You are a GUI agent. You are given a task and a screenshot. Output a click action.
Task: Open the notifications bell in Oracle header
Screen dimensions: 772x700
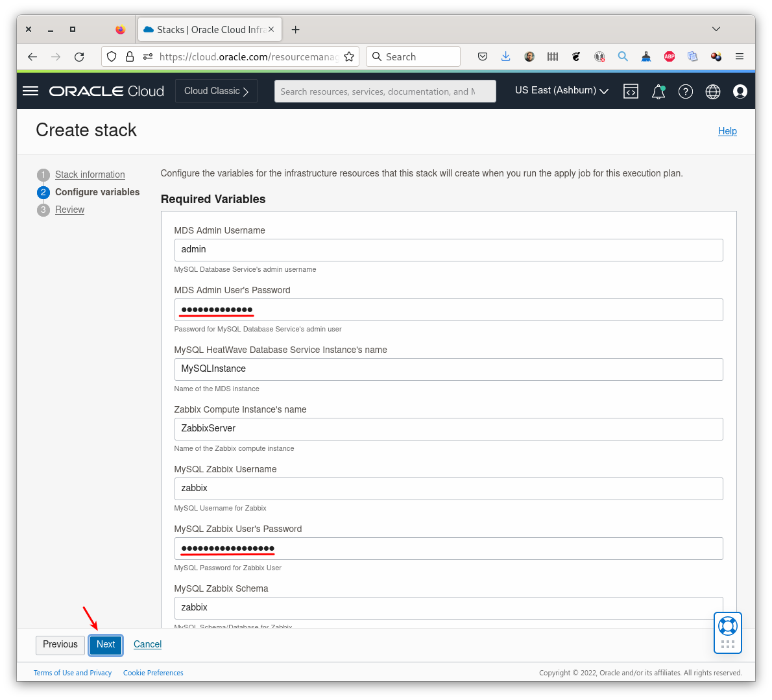pos(658,91)
